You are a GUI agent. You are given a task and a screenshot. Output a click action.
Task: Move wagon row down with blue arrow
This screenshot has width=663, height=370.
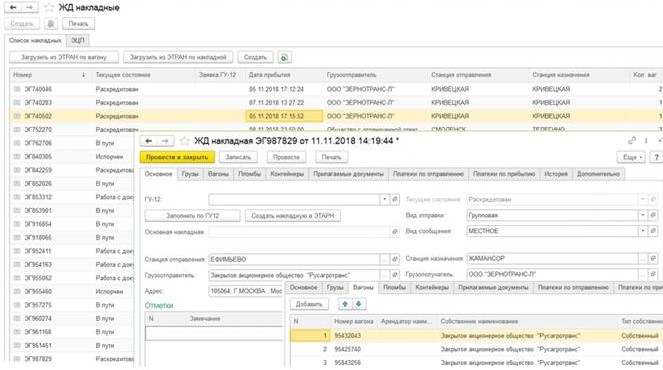359,304
